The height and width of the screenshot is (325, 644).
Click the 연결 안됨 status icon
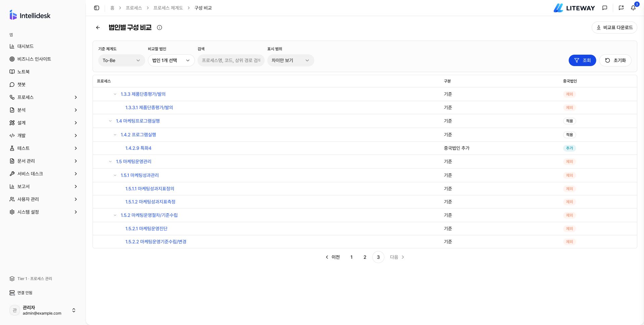coord(12,293)
